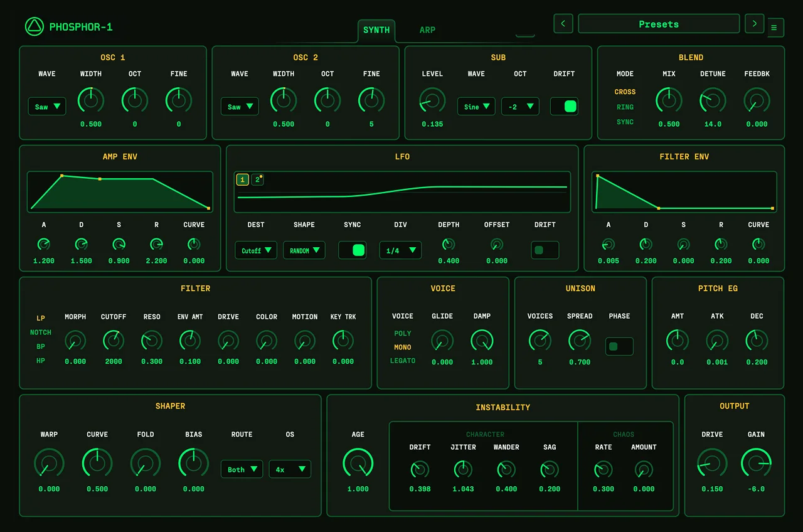Click the PITCH EG AMT knob
803x532 pixels.
[678, 341]
